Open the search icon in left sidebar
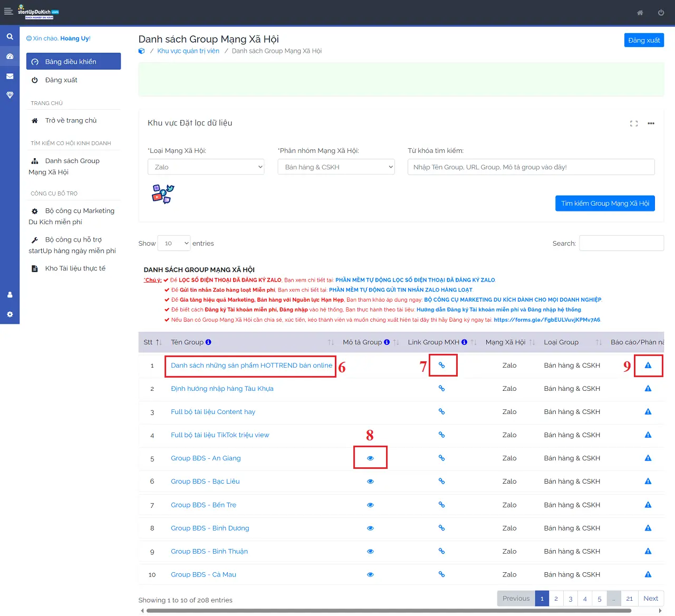Image resolution: width=675 pixels, height=616 pixels. pyautogui.click(x=9, y=37)
